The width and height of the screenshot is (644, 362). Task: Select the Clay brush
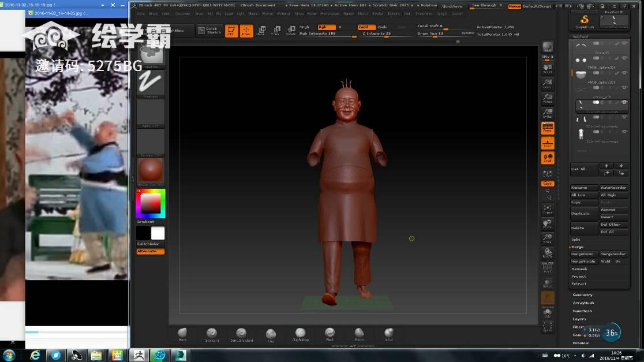pos(271,334)
